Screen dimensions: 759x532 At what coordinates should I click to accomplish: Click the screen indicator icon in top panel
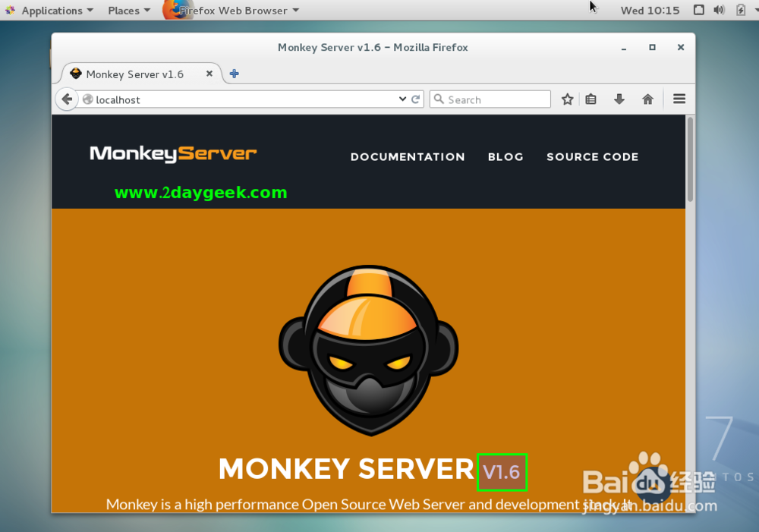698,10
